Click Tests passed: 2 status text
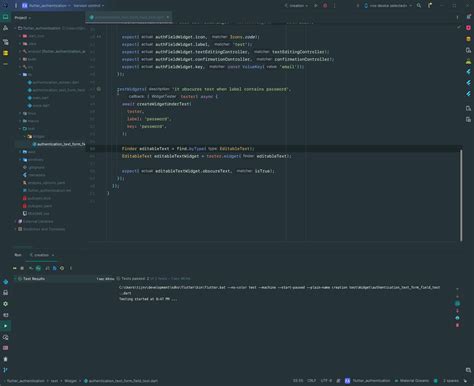The image size is (474, 386). click(135, 279)
